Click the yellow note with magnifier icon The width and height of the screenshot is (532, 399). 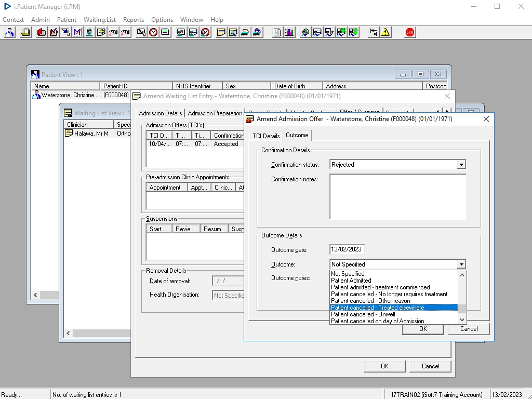point(233,33)
